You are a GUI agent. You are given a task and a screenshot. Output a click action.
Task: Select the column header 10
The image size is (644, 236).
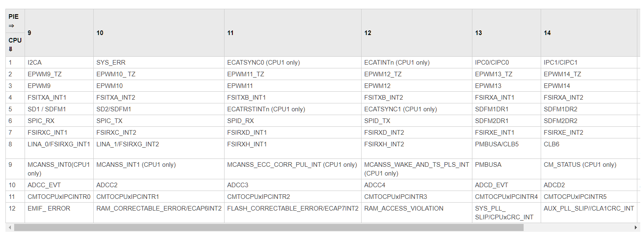(x=159, y=33)
